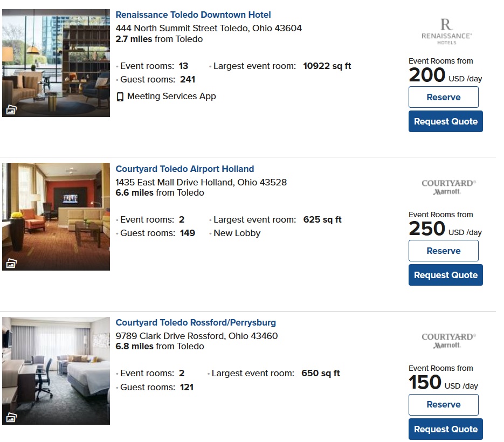504x442 pixels.
Task: Open Courtyard Toledo Rossford/Perrysburg link
Action: (196, 322)
